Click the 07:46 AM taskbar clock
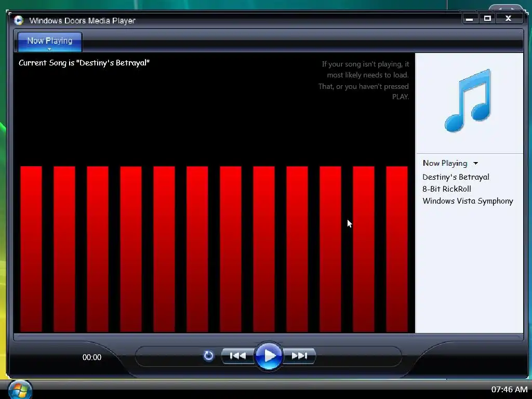This screenshot has height=399, width=532. click(509, 389)
